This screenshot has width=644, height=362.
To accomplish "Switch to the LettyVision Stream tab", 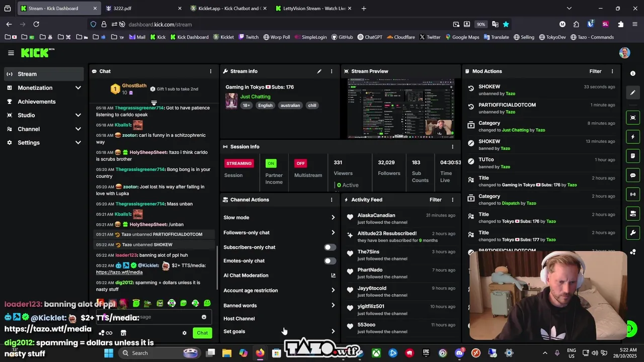I will 313,9.
